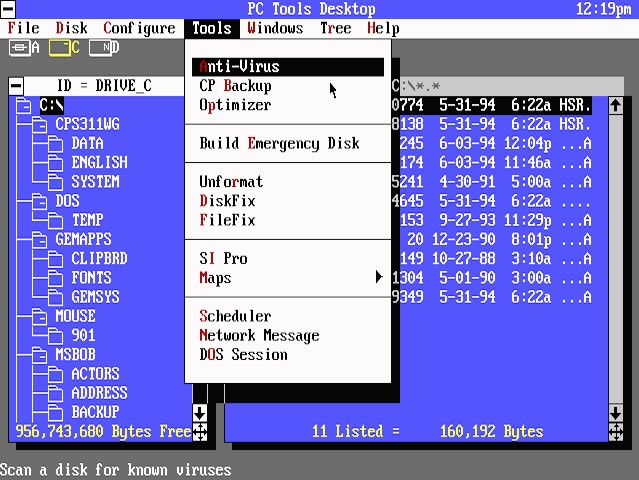Select file row dated 10-27-88
Image resolution: width=639 pixels, height=480 pixels.
coord(491,258)
